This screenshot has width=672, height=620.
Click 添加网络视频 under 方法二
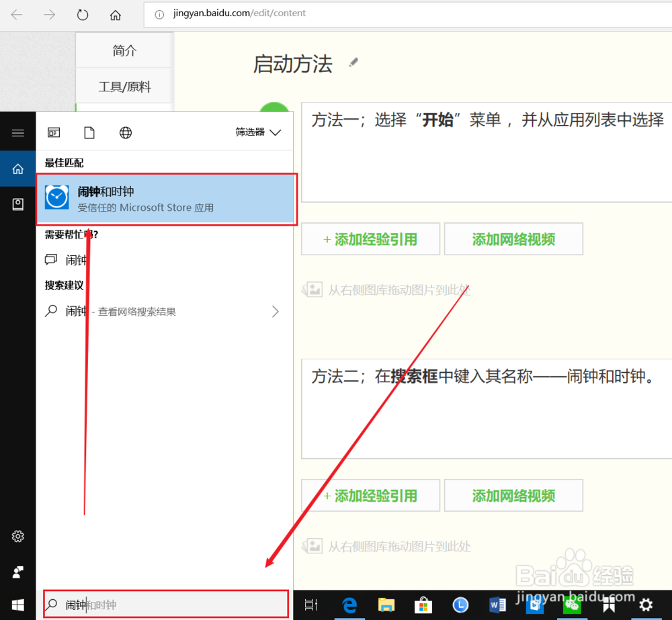pyautogui.click(x=513, y=496)
